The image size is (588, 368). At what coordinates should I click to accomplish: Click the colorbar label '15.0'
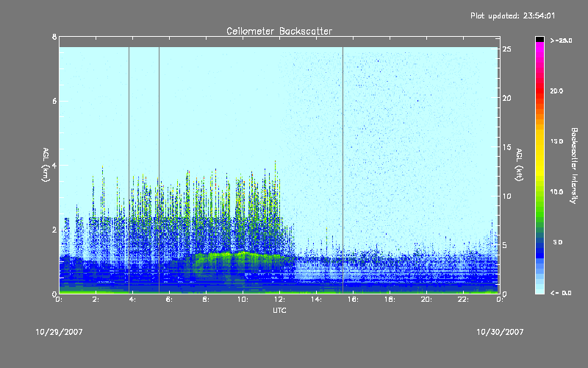(556, 141)
